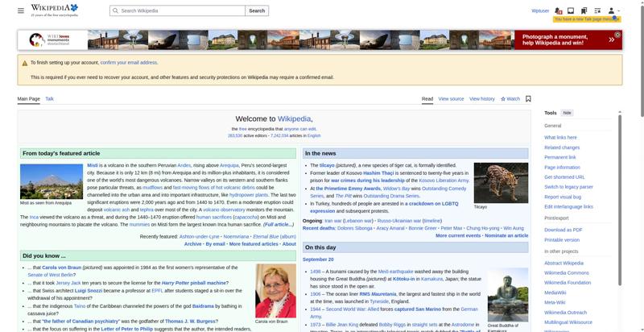Click More featured articles link
644x332 pixels.
[x=254, y=244]
